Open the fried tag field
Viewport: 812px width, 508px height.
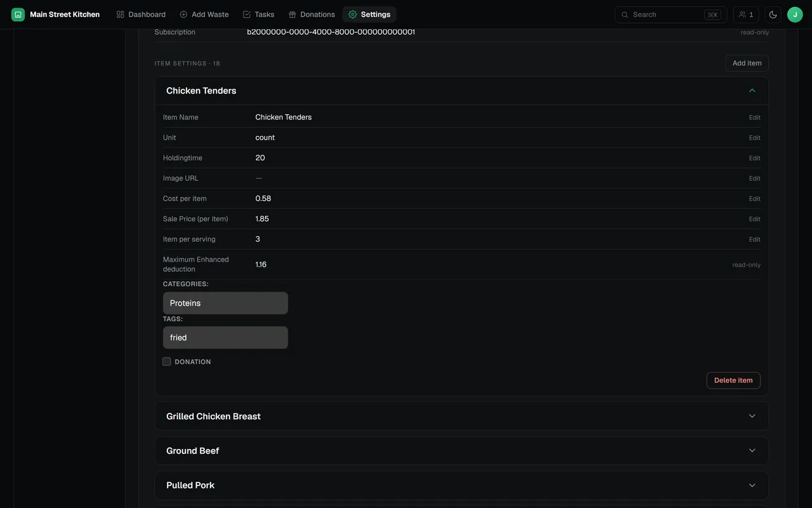(x=225, y=338)
